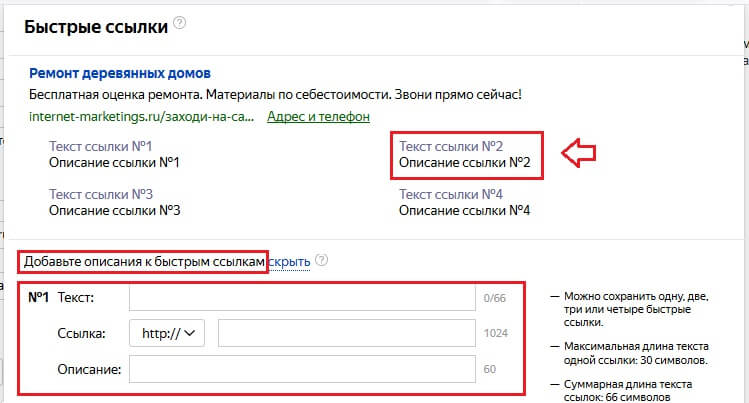Open the Адрес и телефон link
The width and height of the screenshot is (749, 403).
[x=318, y=116]
